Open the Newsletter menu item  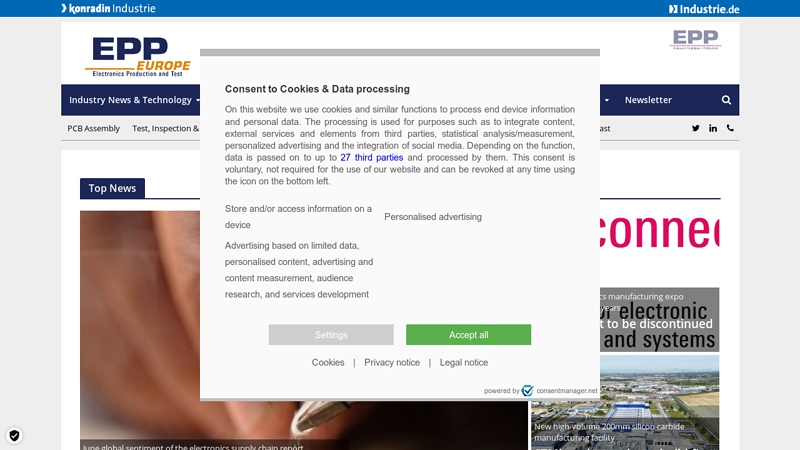(648, 100)
